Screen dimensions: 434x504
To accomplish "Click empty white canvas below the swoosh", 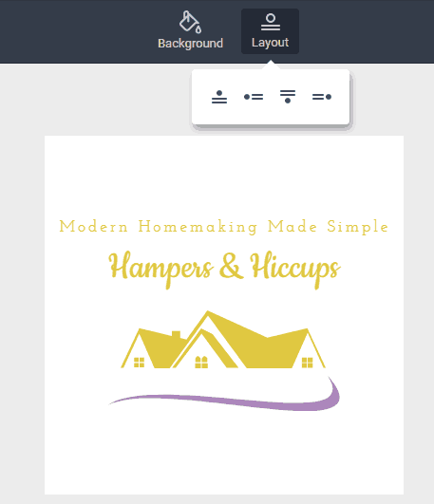I will [x=224, y=453].
